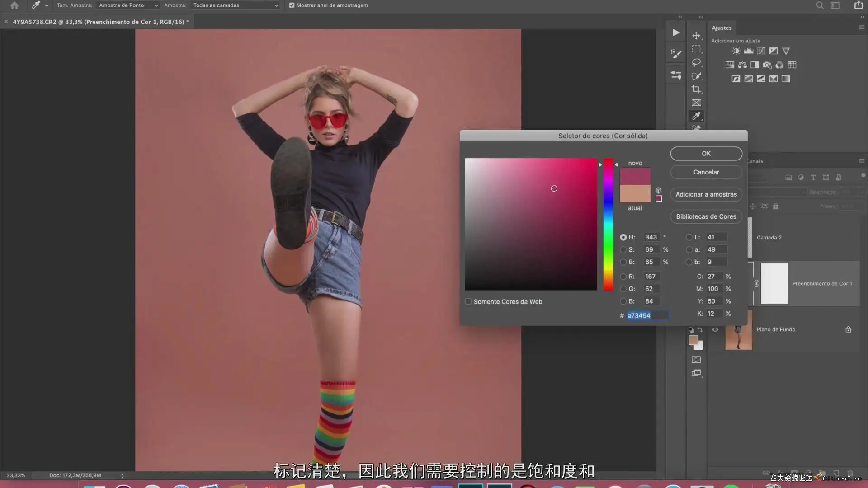The height and width of the screenshot is (488, 868).
Task: Hide the Plano de Fundo layer
Action: click(x=715, y=329)
